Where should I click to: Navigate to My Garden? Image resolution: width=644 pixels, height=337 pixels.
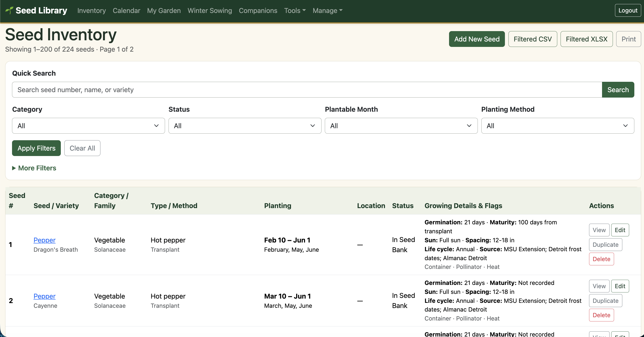164,11
